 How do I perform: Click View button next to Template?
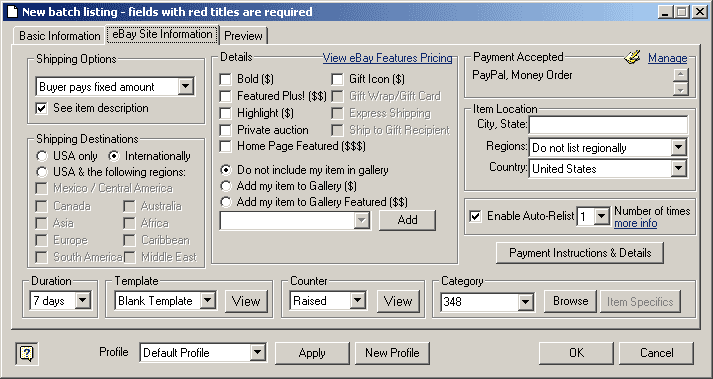[246, 301]
